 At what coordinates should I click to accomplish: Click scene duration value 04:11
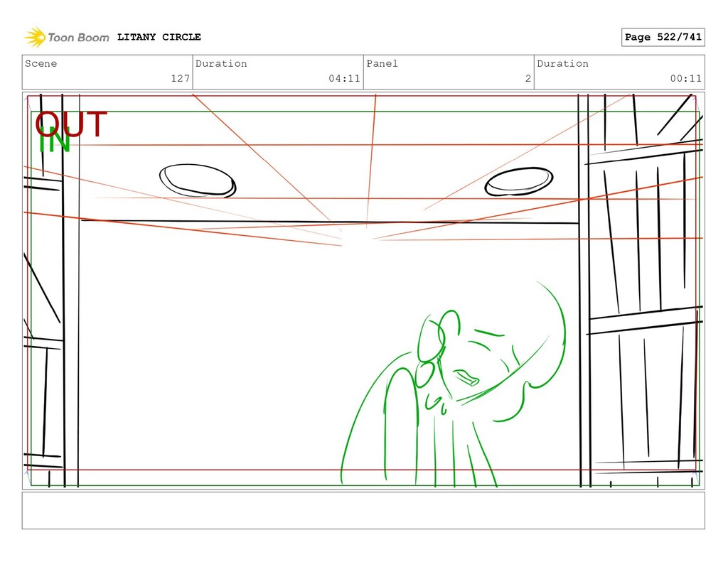coord(344,78)
